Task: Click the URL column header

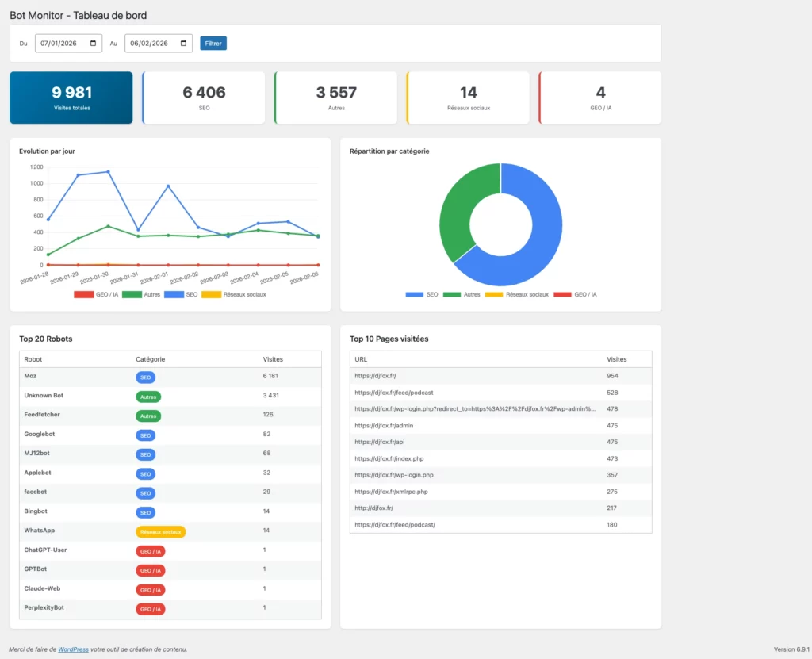Action: 361,359
